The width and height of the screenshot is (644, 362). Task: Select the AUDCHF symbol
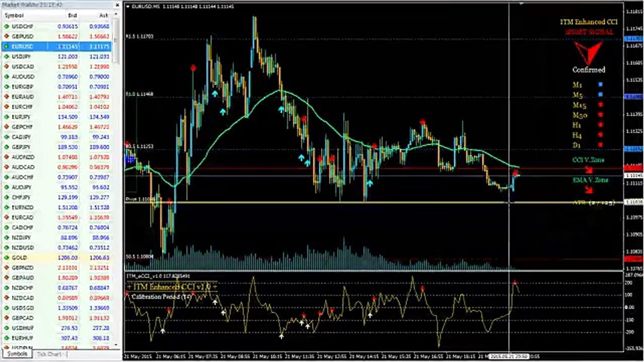pyautogui.click(x=23, y=177)
